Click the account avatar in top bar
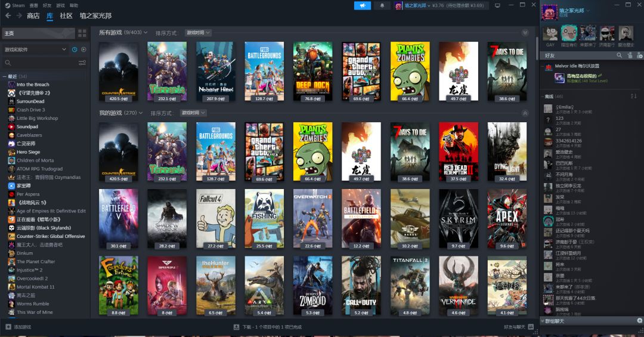 click(398, 5)
